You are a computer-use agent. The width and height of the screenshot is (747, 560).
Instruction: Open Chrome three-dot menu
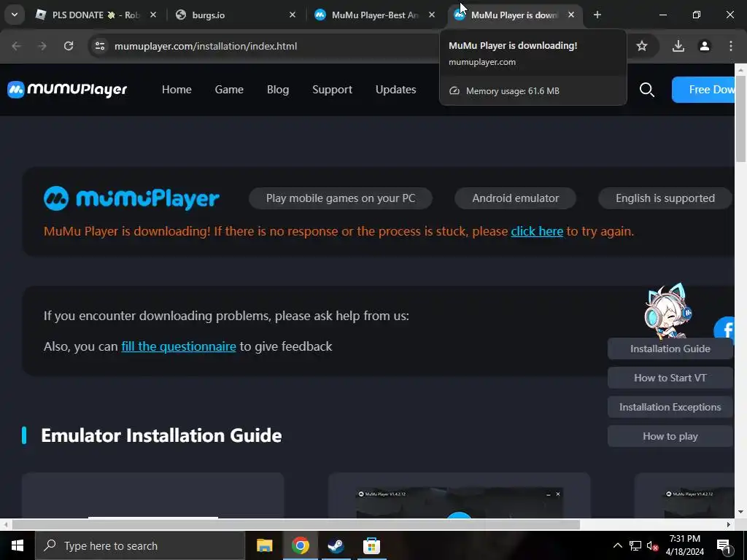click(x=730, y=46)
